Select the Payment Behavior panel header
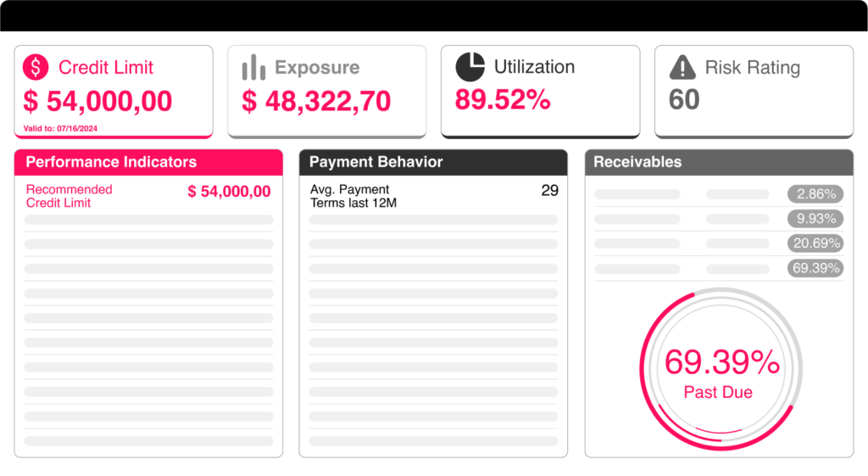The width and height of the screenshot is (868, 476). tap(432, 162)
